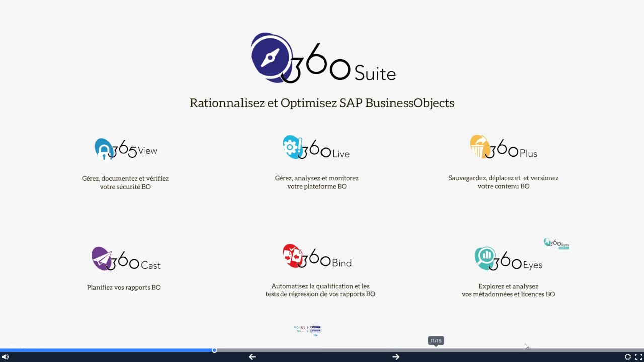
Task: Seek within the unplayed progress bar
Action: coord(430,350)
